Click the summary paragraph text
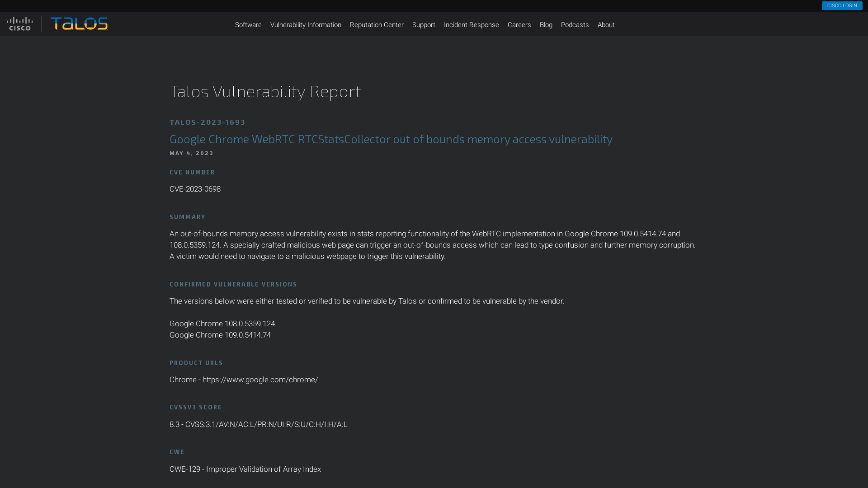Image resolution: width=868 pixels, height=488 pixels. (x=433, y=245)
